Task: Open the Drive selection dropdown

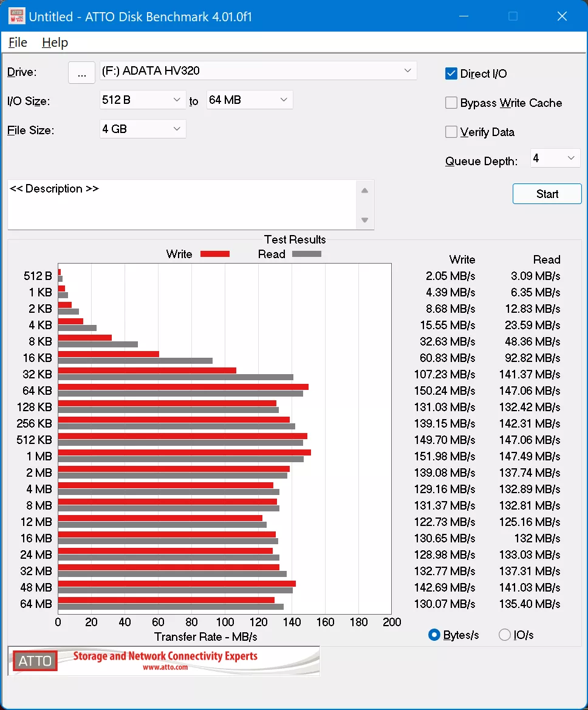Action: pyautogui.click(x=258, y=70)
